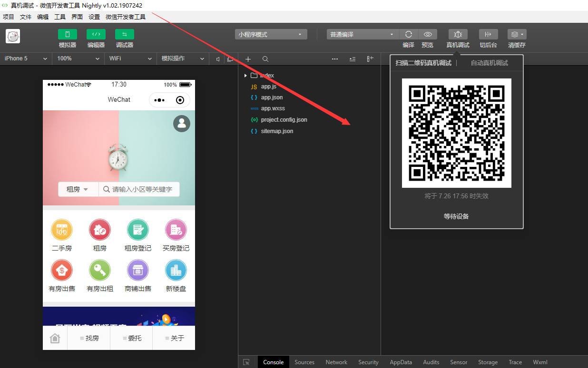Switch to the AppData tab
Viewport: 588px width, 368px height.
(x=401, y=362)
